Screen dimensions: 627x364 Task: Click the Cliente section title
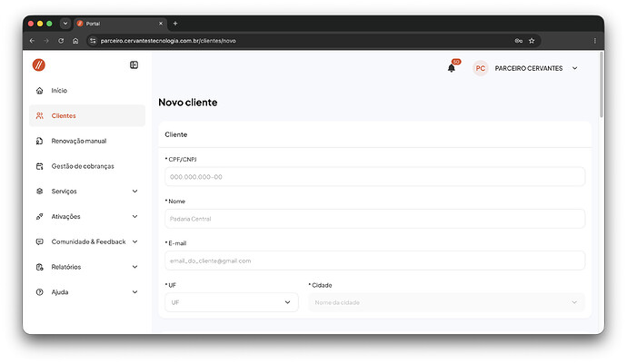(x=176, y=134)
